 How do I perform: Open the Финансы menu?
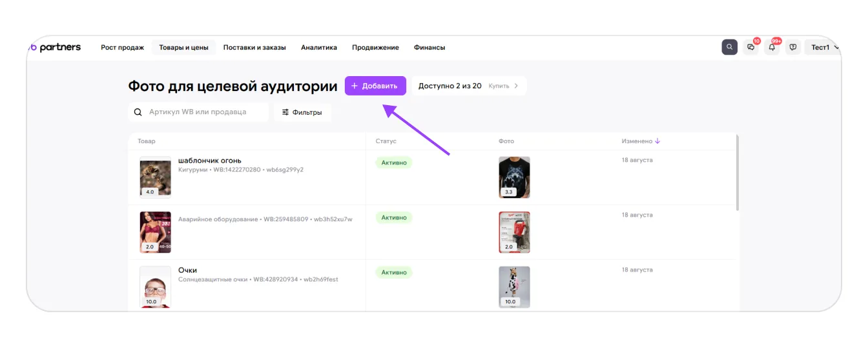click(429, 47)
